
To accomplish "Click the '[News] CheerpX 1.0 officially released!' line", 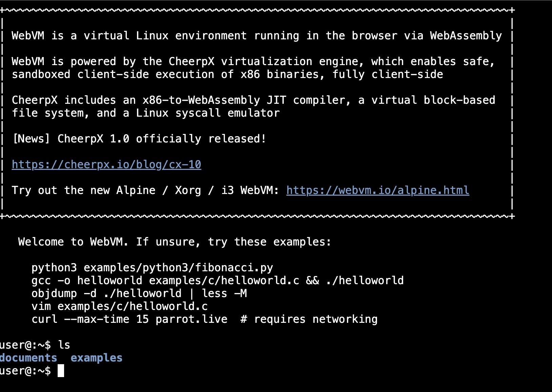I will pyautogui.click(x=139, y=139).
